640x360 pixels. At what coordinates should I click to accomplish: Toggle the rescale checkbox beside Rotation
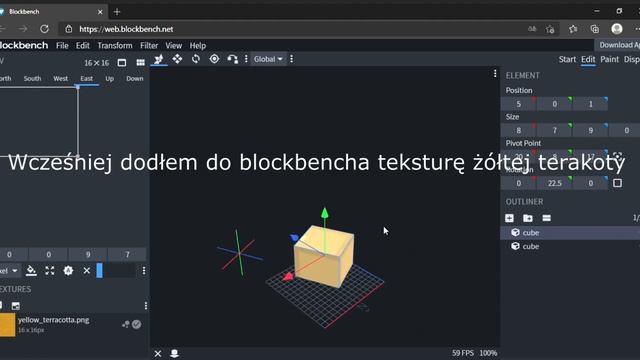pos(617,183)
